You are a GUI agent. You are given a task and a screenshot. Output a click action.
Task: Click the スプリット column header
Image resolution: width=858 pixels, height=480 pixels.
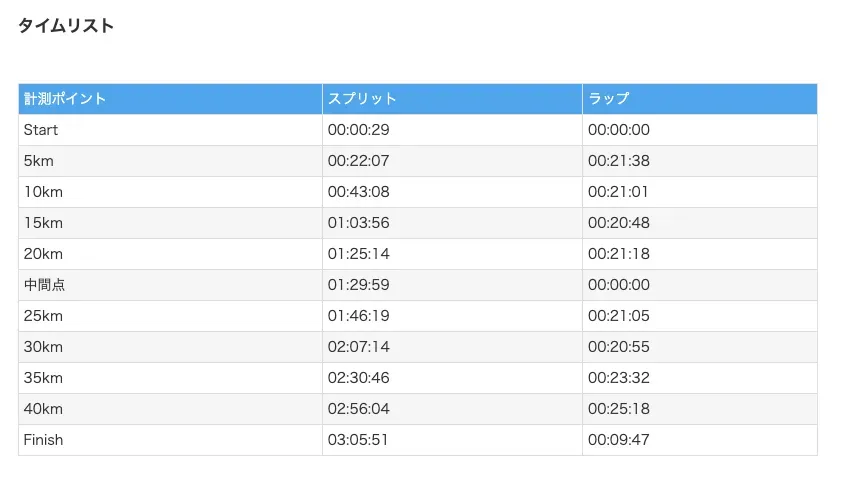pyautogui.click(x=362, y=99)
